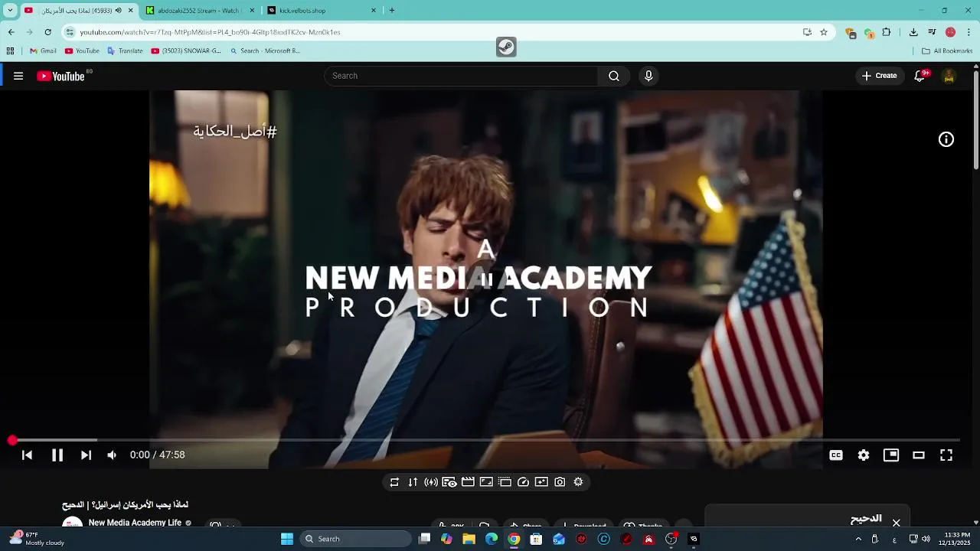This screenshot has height=551, width=980.
Task: Reload the page
Action: pyautogui.click(x=47, y=32)
